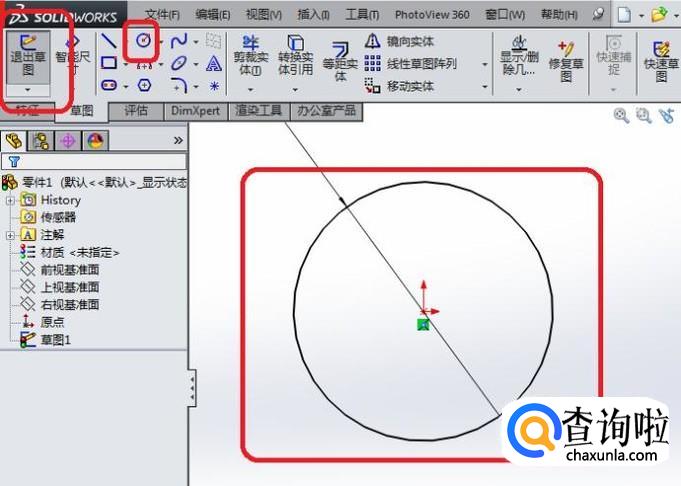Click the pin icon beside Help menu
Viewport: 681px width, 486px height.
[598, 15]
